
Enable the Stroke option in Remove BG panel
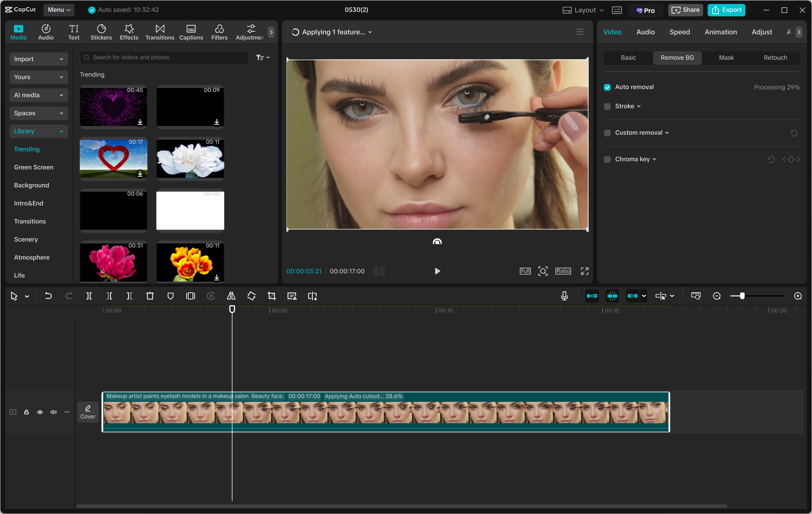(607, 106)
